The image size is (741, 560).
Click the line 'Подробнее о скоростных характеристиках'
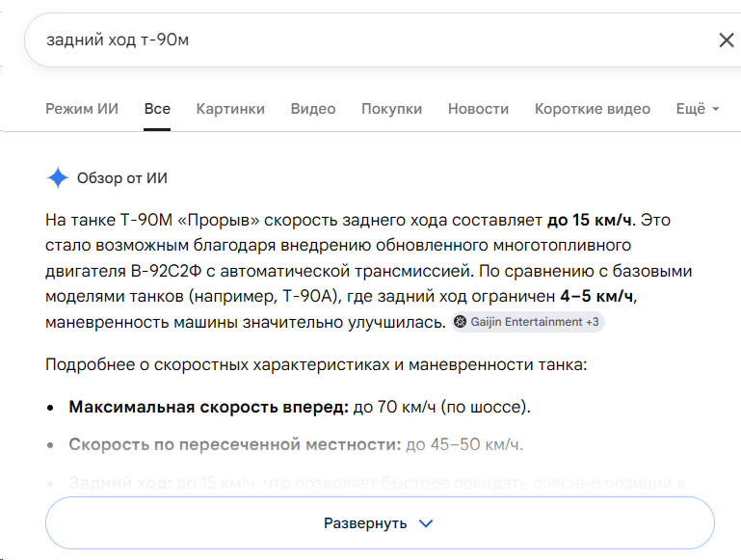(x=316, y=365)
